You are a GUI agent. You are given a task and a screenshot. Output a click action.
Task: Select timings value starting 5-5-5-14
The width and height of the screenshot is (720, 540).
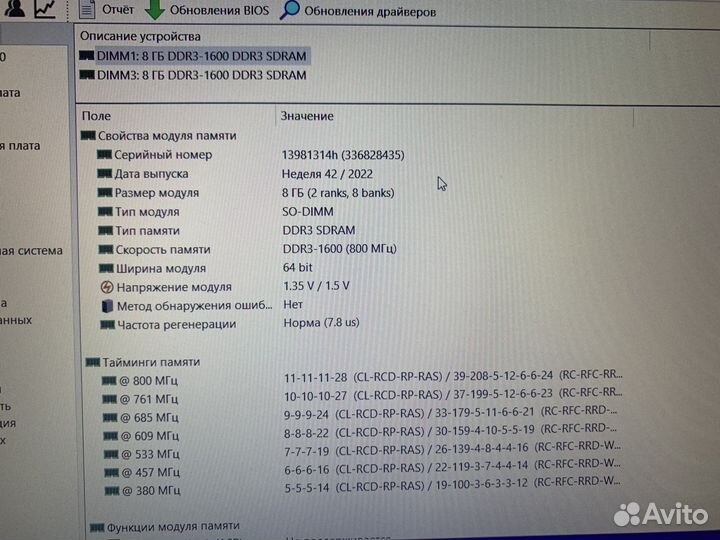(453, 485)
